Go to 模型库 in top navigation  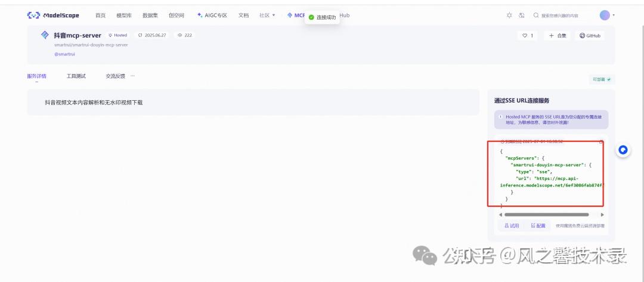click(124, 16)
